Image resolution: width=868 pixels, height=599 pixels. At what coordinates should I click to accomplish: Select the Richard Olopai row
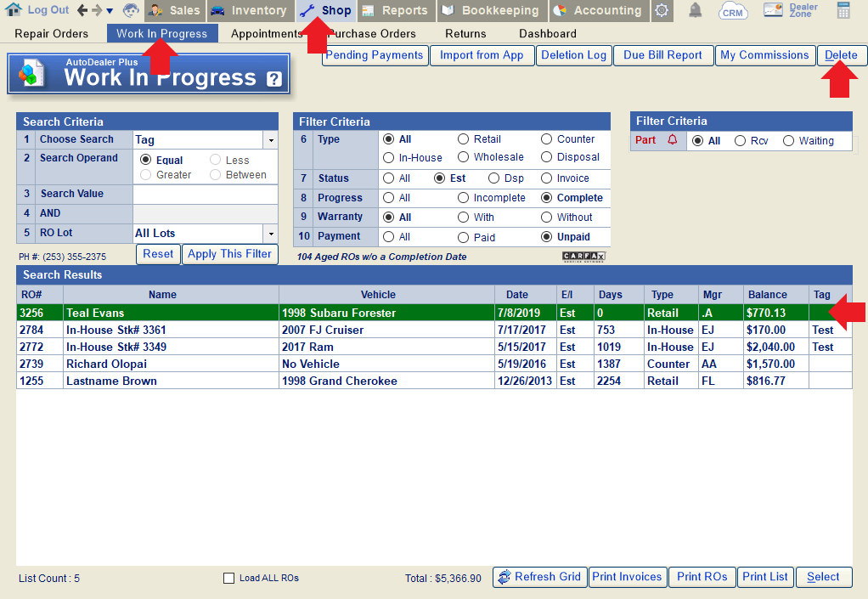434,364
